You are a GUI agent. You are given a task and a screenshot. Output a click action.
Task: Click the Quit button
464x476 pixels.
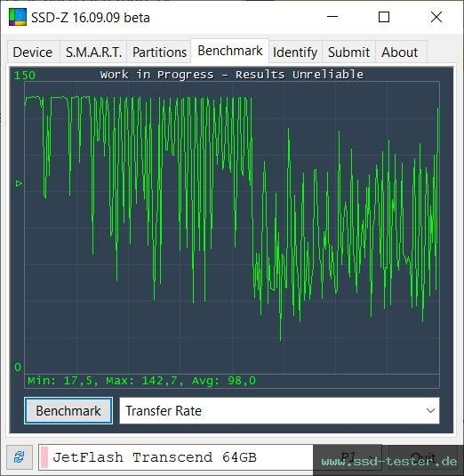pyautogui.click(x=423, y=457)
